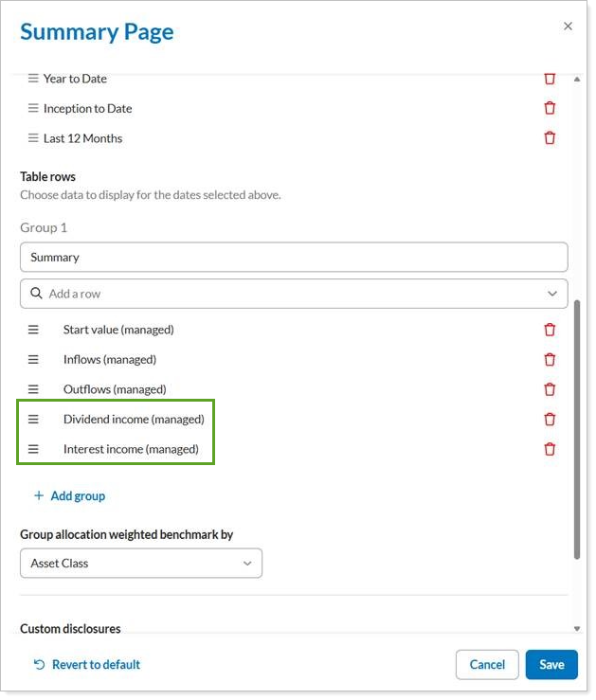The image size is (596, 700).
Task: Click the Group 1 name field
Action: coord(294,258)
